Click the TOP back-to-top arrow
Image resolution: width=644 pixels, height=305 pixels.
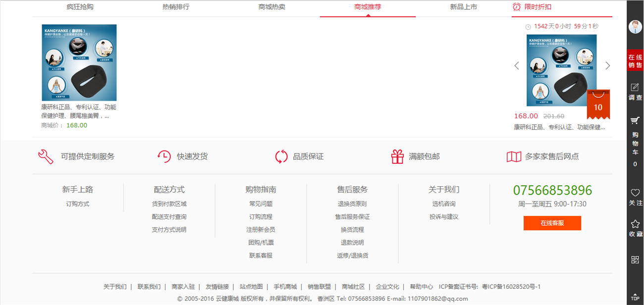[x=635, y=296]
